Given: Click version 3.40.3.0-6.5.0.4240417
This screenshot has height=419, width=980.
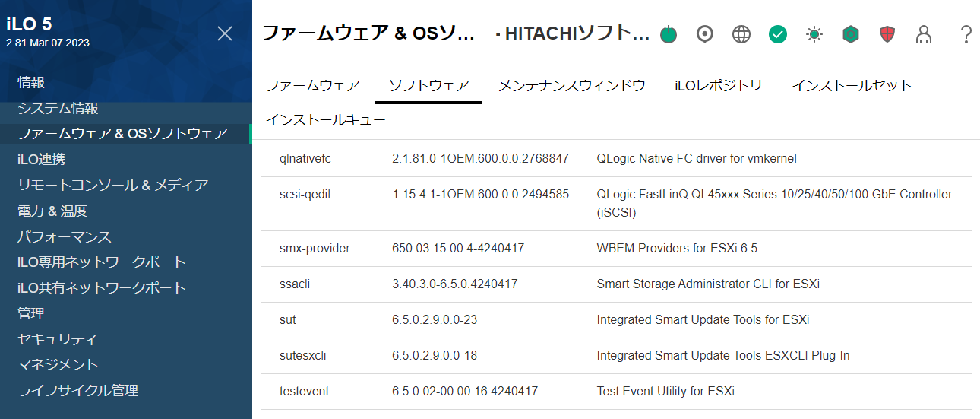Looking at the screenshot, I should point(455,284).
